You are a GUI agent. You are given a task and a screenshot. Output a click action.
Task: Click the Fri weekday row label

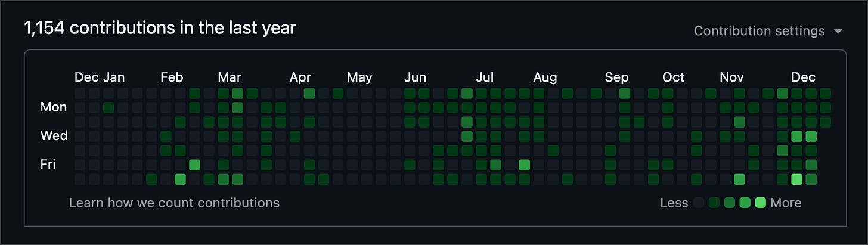pyautogui.click(x=48, y=164)
